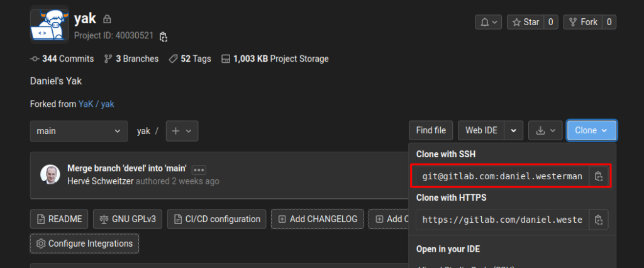Click Configure Integrations button
This screenshot has width=644, height=268.
point(85,243)
